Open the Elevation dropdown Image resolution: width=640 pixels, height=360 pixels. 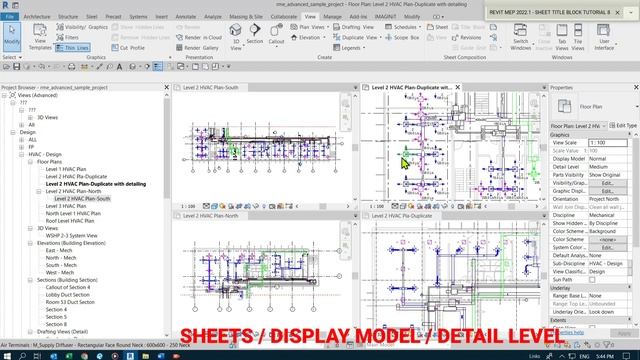pyautogui.click(x=308, y=37)
